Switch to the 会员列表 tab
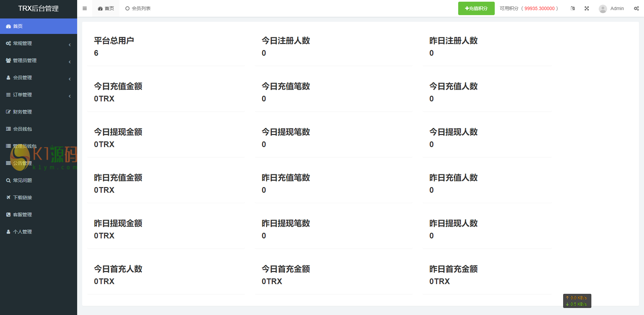This screenshot has height=315, width=644. pos(138,8)
